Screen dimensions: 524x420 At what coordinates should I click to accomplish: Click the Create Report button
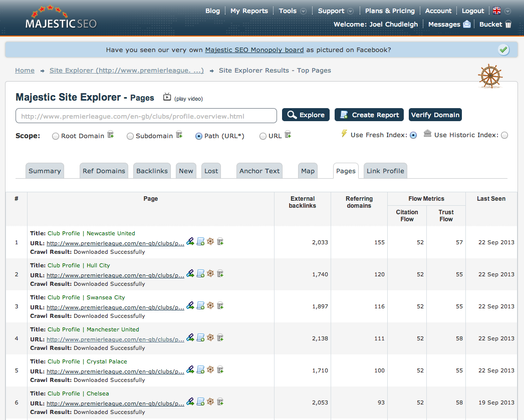[x=369, y=115]
